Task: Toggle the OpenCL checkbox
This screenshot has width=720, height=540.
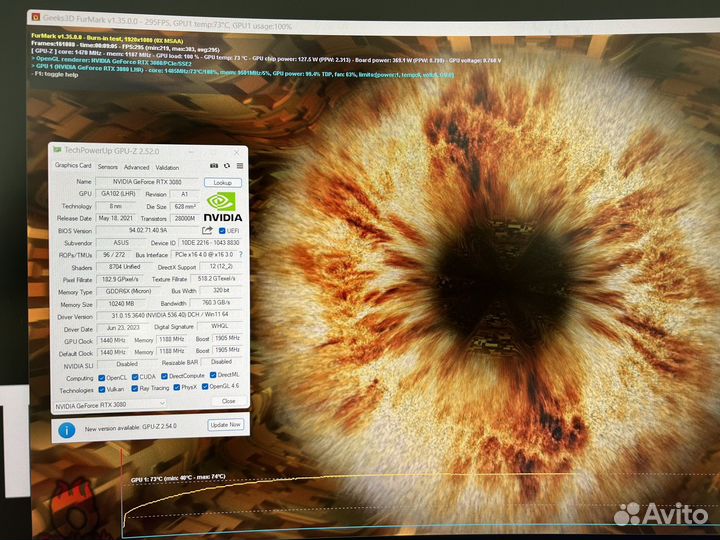Action: point(102,378)
